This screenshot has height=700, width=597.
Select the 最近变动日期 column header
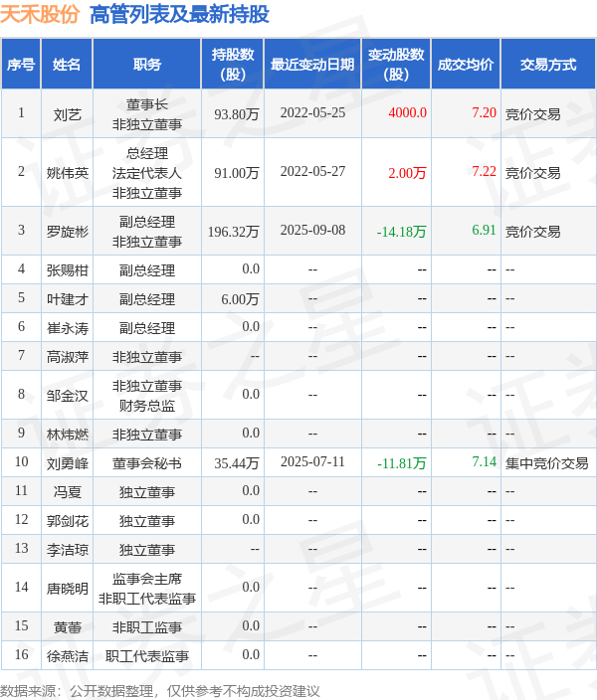[312, 65]
